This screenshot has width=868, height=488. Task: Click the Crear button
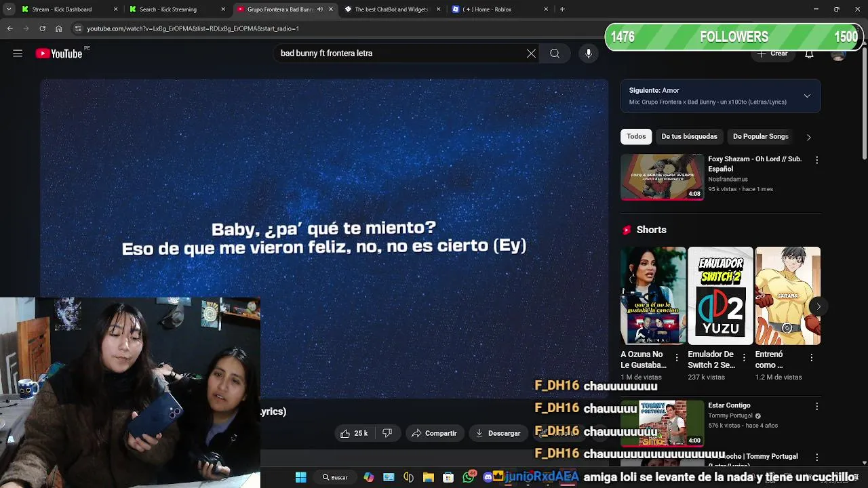click(773, 54)
